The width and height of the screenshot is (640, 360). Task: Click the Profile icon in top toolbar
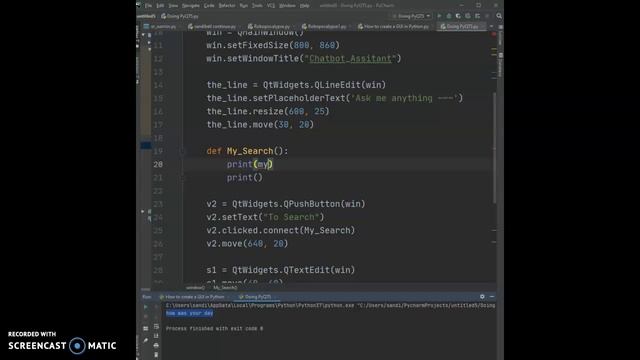(x=468, y=16)
